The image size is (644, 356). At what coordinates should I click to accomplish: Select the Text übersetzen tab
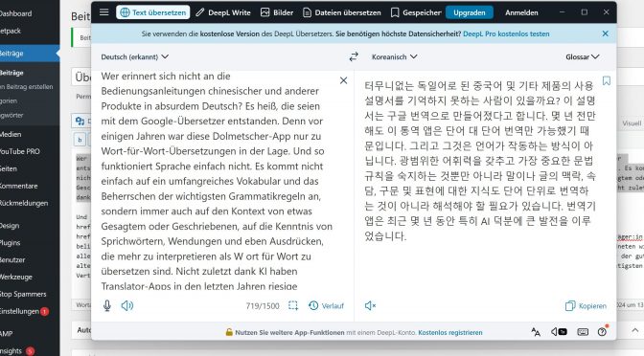click(x=153, y=12)
